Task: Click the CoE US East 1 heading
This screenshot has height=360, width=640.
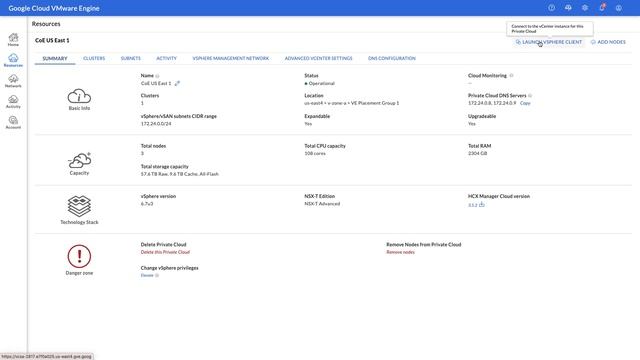Action: coord(52,40)
